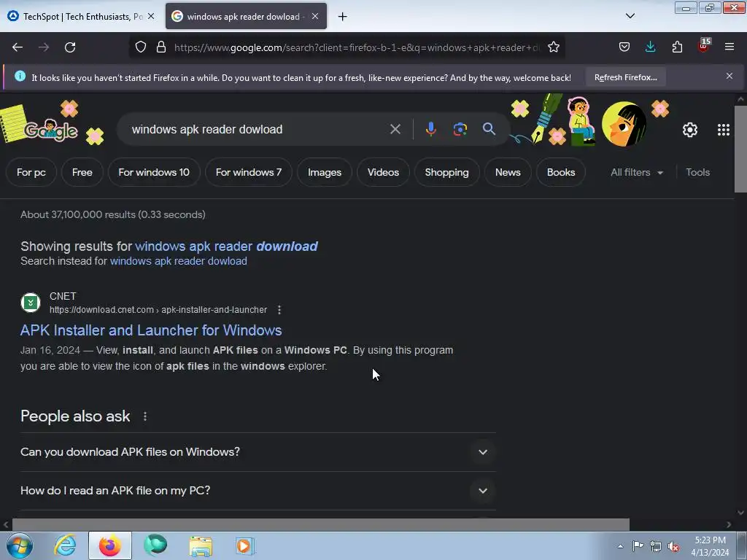
Task: Search instead for windows apk reader dowload
Action: pos(178,261)
